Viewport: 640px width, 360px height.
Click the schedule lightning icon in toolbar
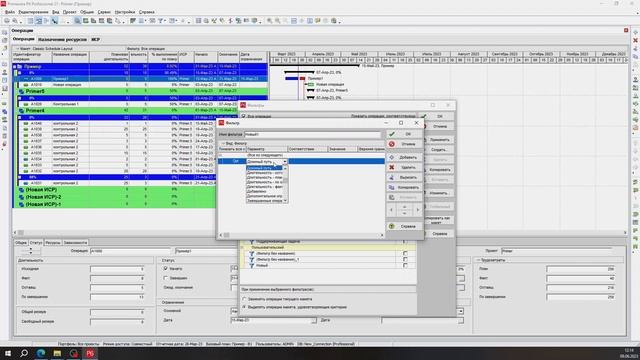point(230,21)
